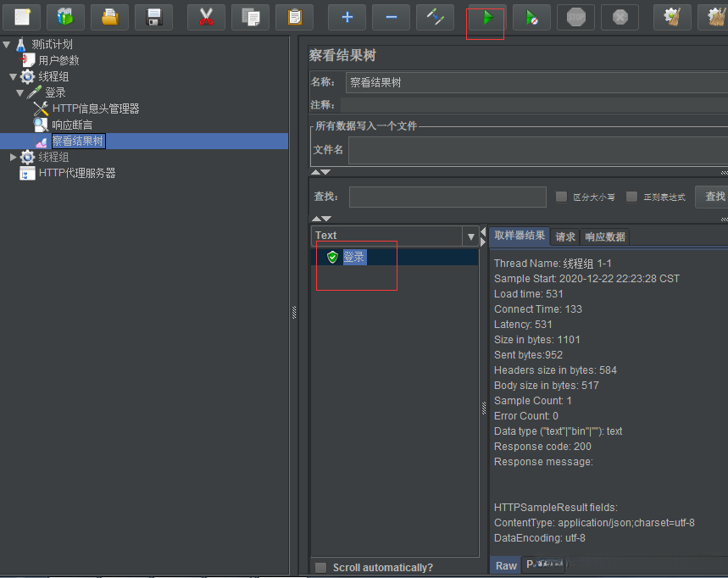This screenshot has width=728, height=578.
Task: Click the Stop test icon
Action: (575, 18)
